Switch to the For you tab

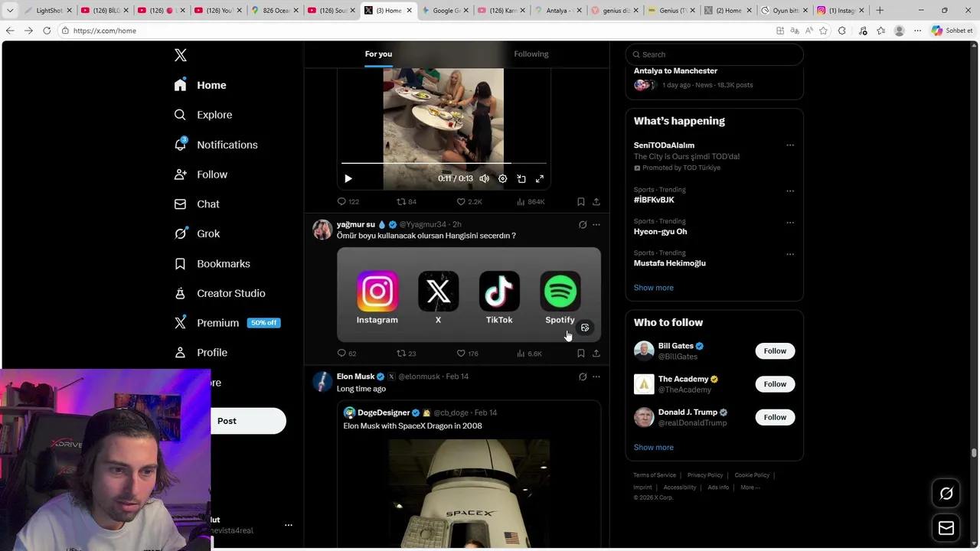tap(378, 54)
